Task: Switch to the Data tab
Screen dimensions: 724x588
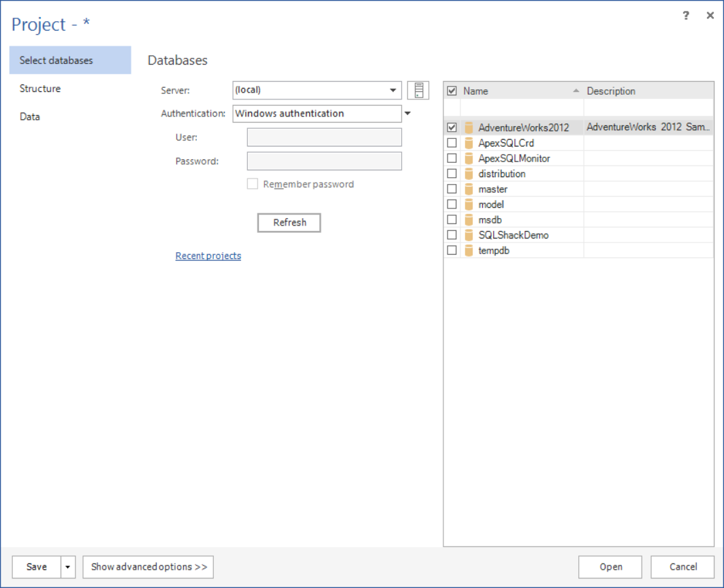Action: (30, 117)
